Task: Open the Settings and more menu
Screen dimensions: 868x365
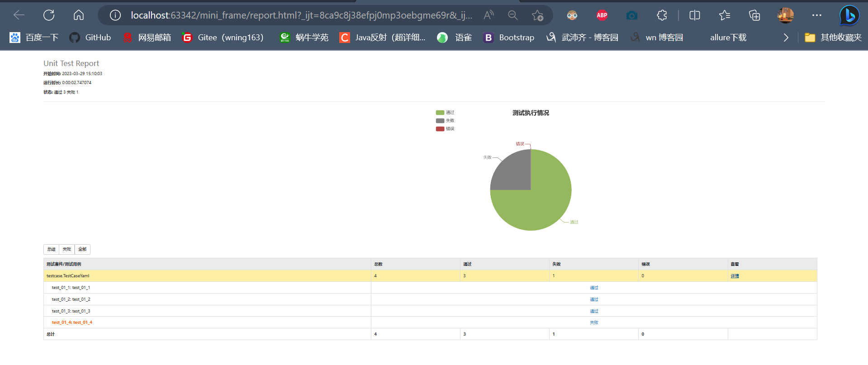Action: [817, 15]
